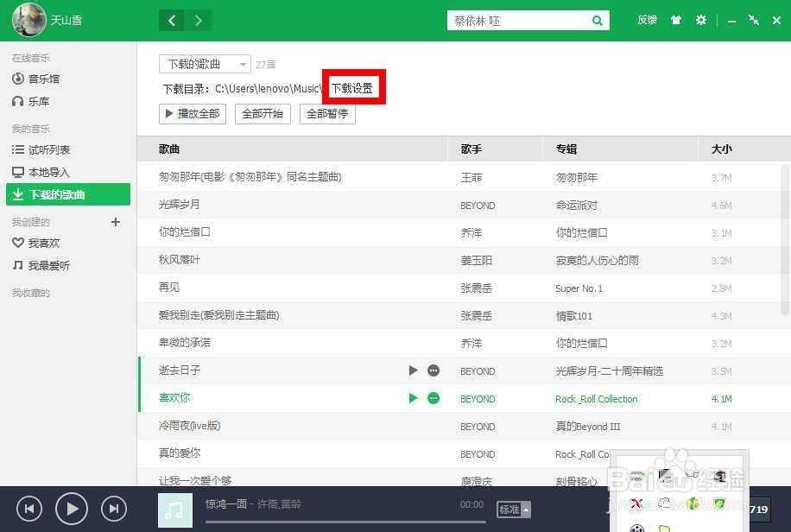Play 喜欢你 using its row play icon

[413, 398]
